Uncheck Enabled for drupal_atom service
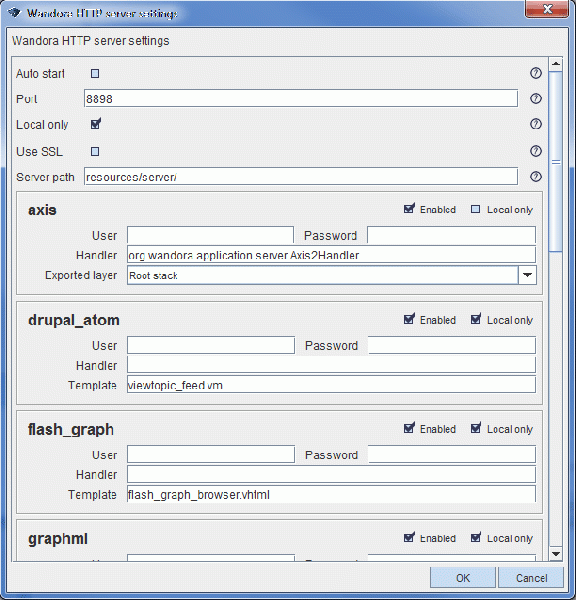The height and width of the screenshot is (600, 576). (x=409, y=319)
